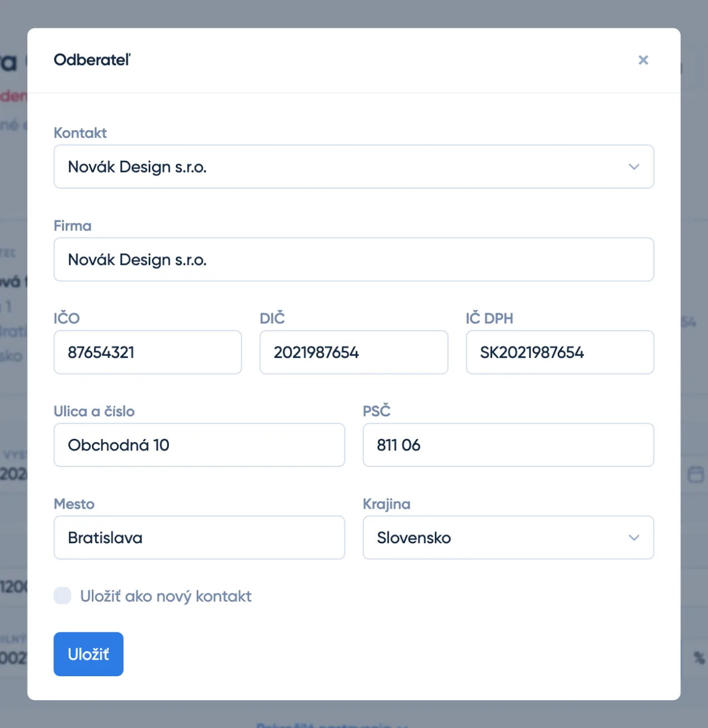Click the Mesto field with Bratislava
Viewport: 708px width, 728px height.
pos(199,538)
